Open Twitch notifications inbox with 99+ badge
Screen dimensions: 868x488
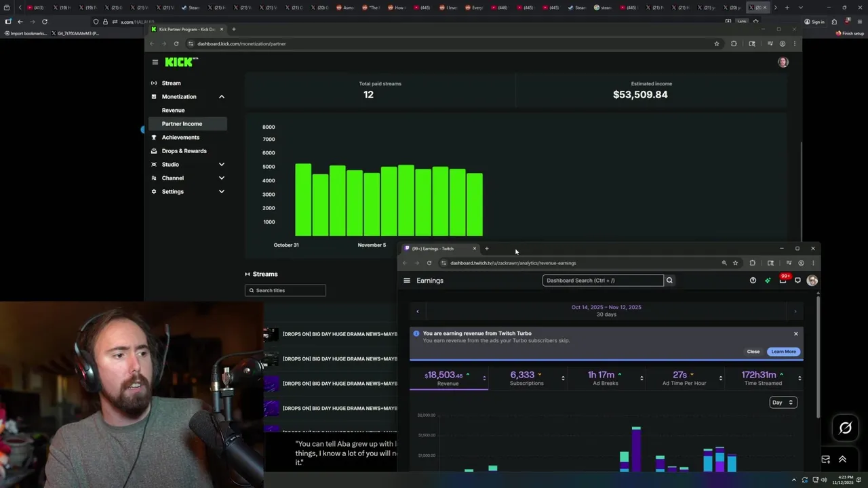[x=783, y=280]
